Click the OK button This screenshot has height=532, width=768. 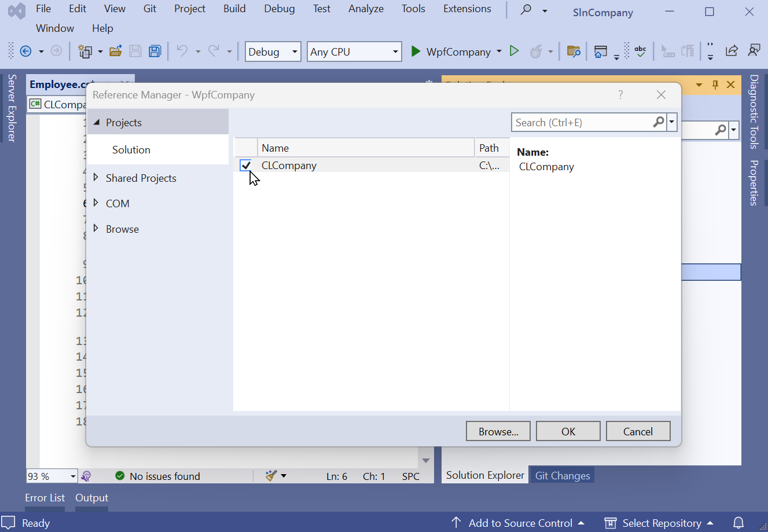coord(568,431)
